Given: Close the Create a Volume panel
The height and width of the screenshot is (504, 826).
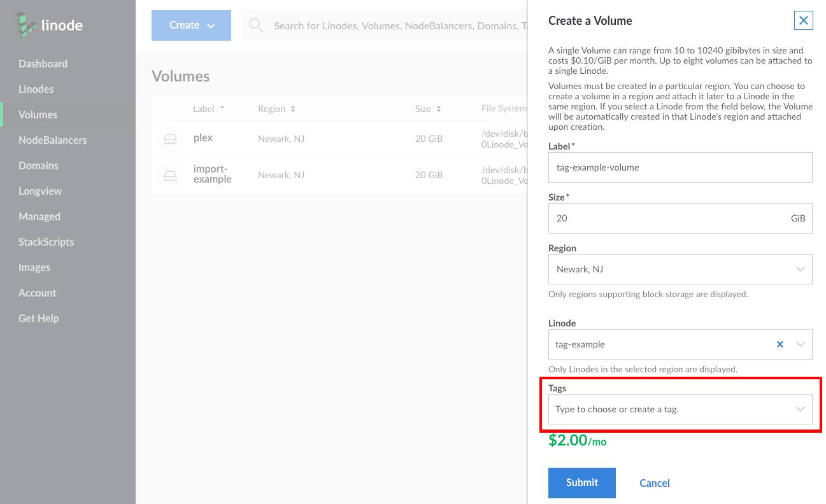Looking at the screenshot, I should (x=803, y=20).
